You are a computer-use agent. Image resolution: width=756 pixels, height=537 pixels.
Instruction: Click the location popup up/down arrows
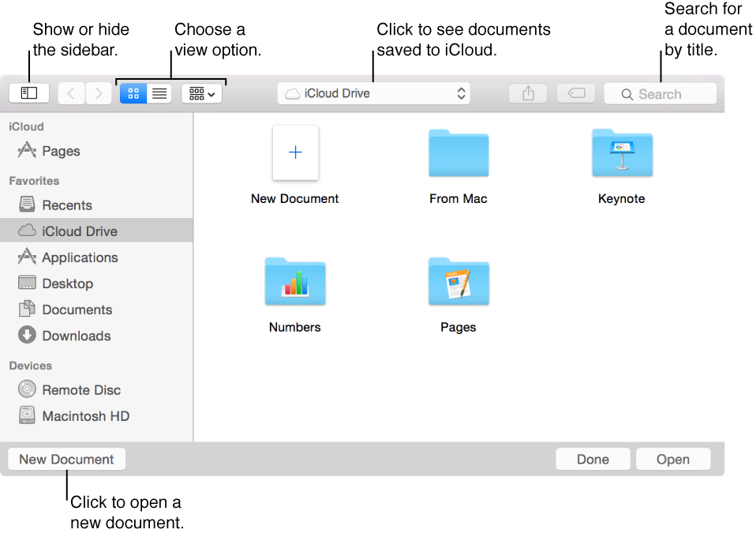(x=461, y=93)
